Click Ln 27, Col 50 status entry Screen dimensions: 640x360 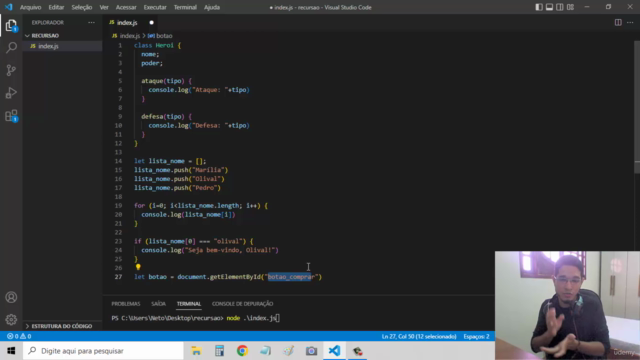[419, 336]
